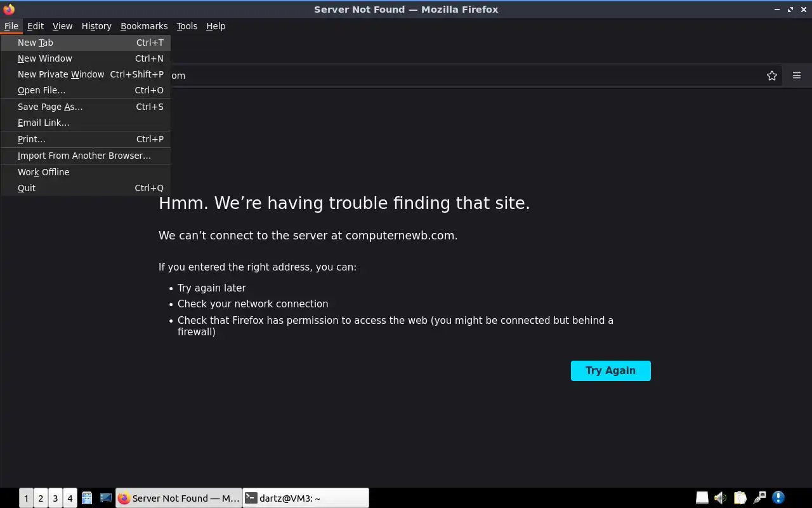Click 'Check your network connection' bullet
The height and width of the screenshot is (508, 812).
click(253, 304)
